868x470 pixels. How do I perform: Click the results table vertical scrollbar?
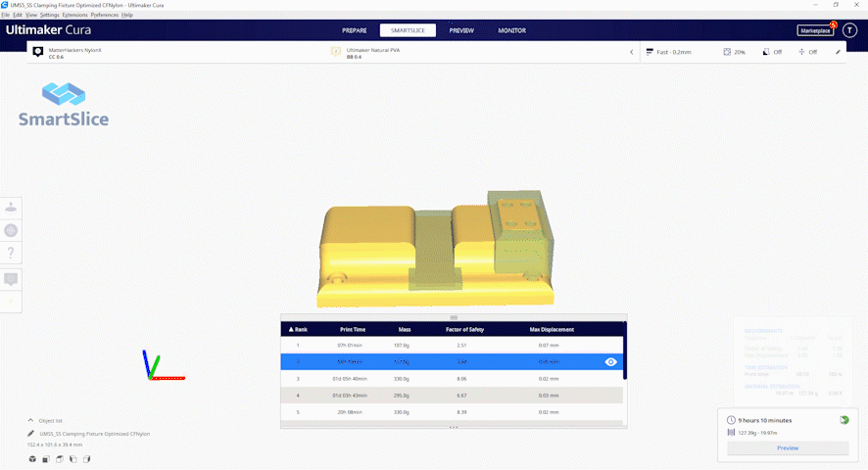click(625, 351)
